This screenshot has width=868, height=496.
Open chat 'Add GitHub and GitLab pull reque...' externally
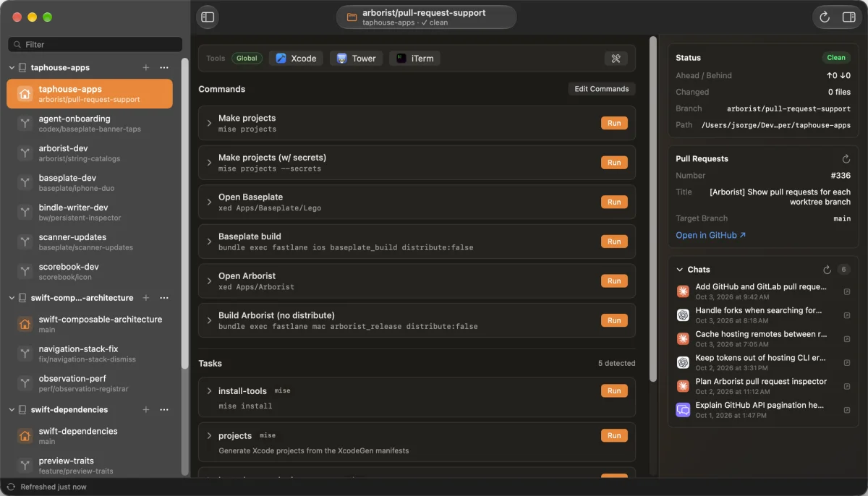pyautogui.click(x=847, y=291)
